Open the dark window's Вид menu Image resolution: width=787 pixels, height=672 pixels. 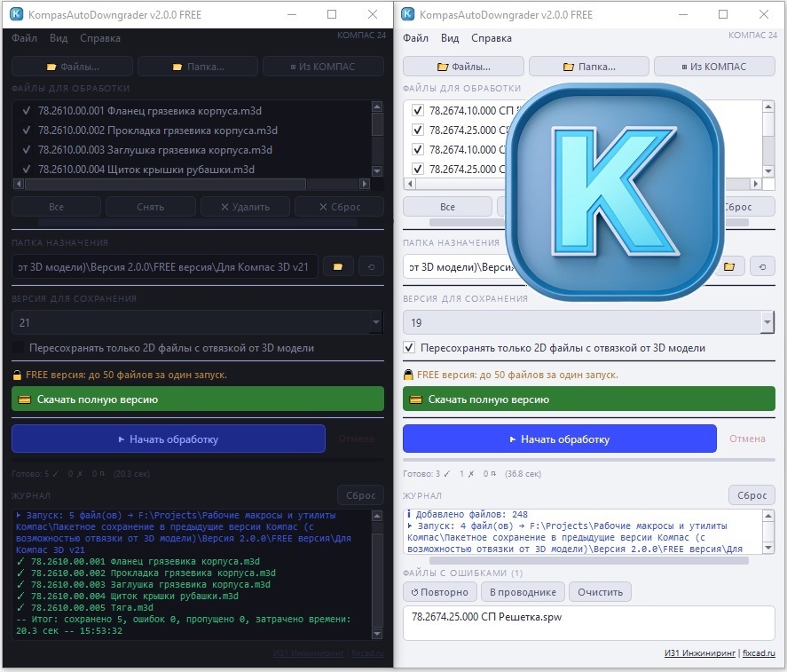pos(59,38)
